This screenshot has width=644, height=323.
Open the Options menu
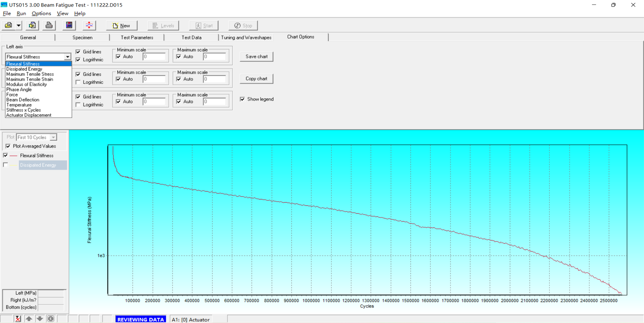(x=41, y=13)
